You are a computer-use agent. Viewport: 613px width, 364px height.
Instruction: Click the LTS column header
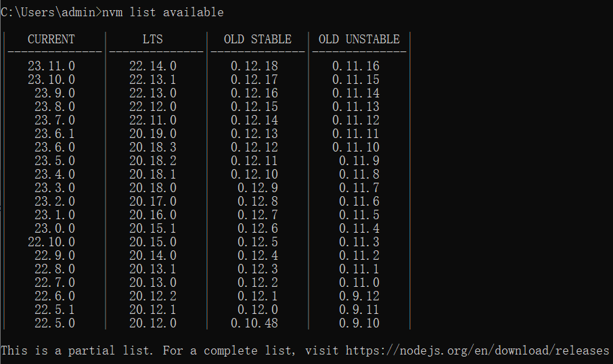153,39
